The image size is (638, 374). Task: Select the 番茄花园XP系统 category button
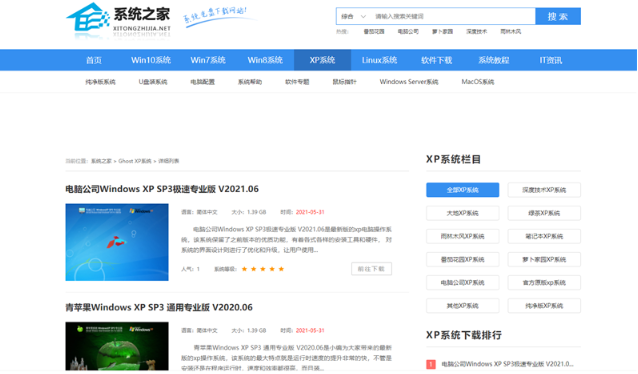pos(463,260)
